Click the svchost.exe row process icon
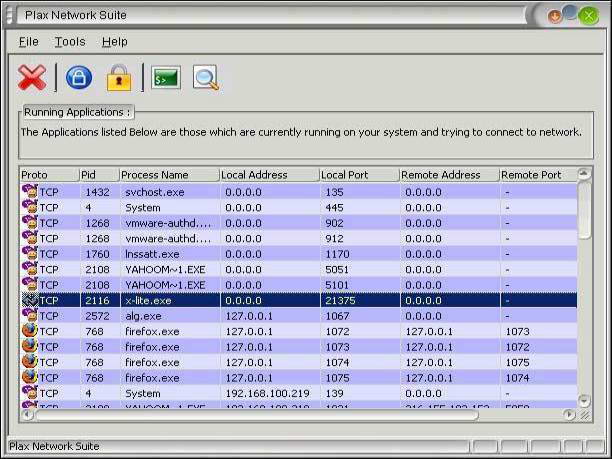This screenshot has height=459, width=612. coord(29,192)
